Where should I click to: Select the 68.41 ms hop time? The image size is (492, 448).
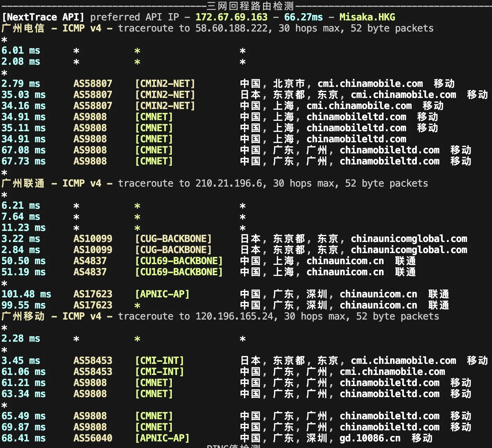click(x=24, y=438)
